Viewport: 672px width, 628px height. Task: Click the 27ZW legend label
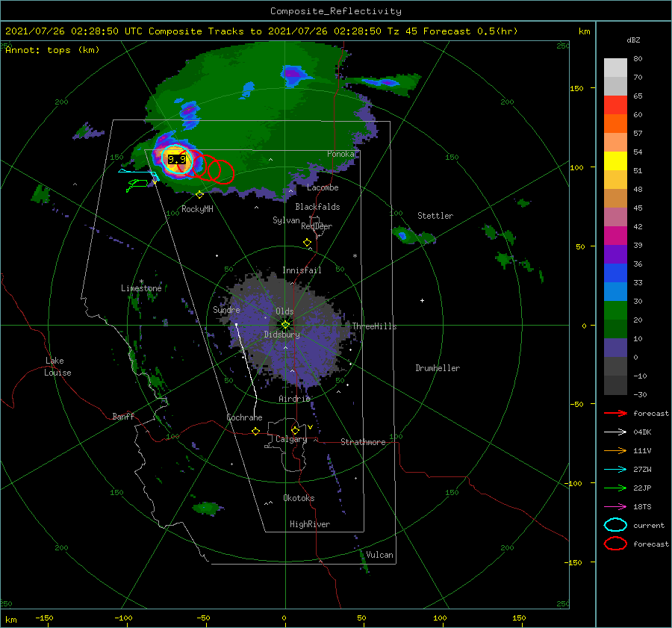point(642,470)
